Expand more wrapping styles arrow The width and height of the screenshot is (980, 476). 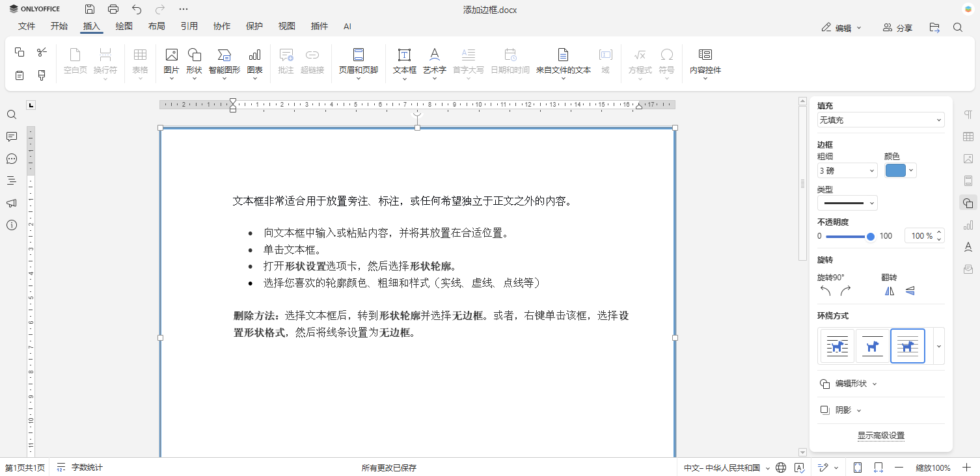click(x=938, y=346)
